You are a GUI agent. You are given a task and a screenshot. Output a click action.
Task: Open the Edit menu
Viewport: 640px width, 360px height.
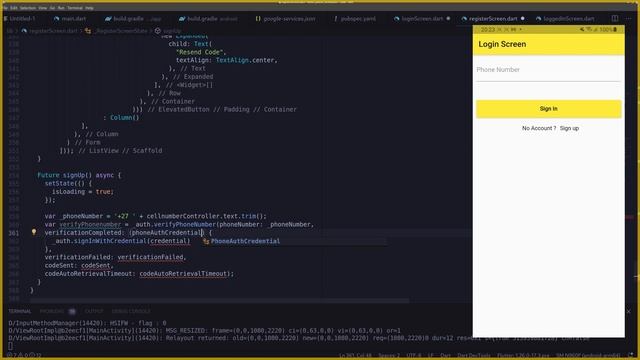[14, 8]
